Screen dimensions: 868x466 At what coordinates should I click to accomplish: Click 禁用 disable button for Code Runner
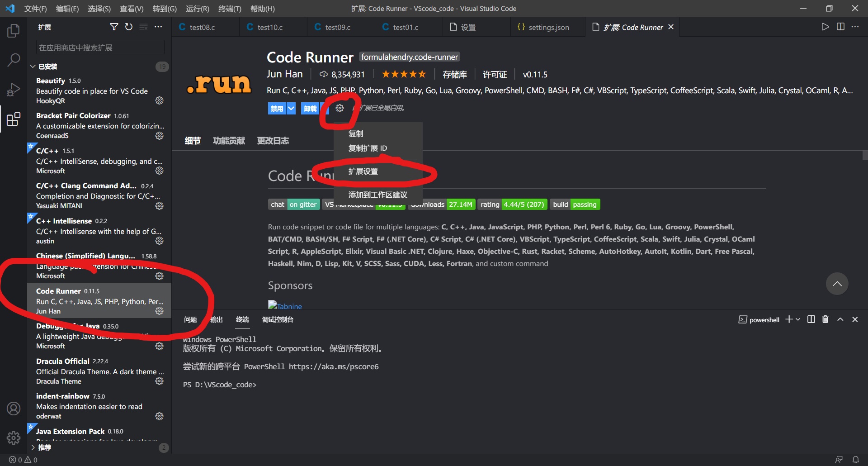(277, 108)
